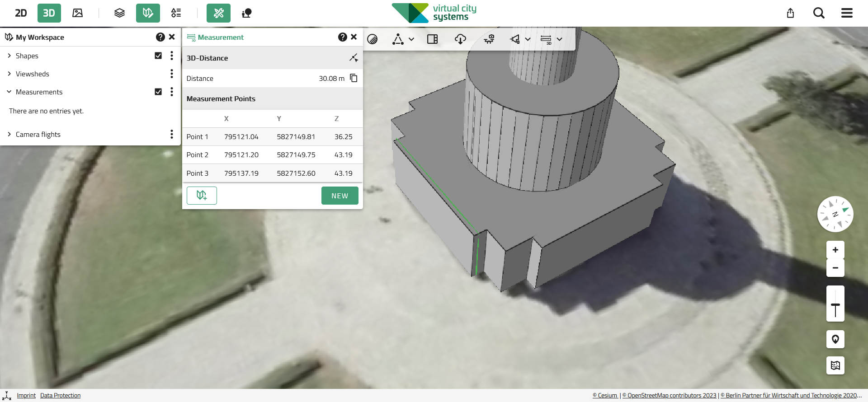Show help for My Workspace
The width and height of the screenshot is (868, 402).
(x=160, y=37)
